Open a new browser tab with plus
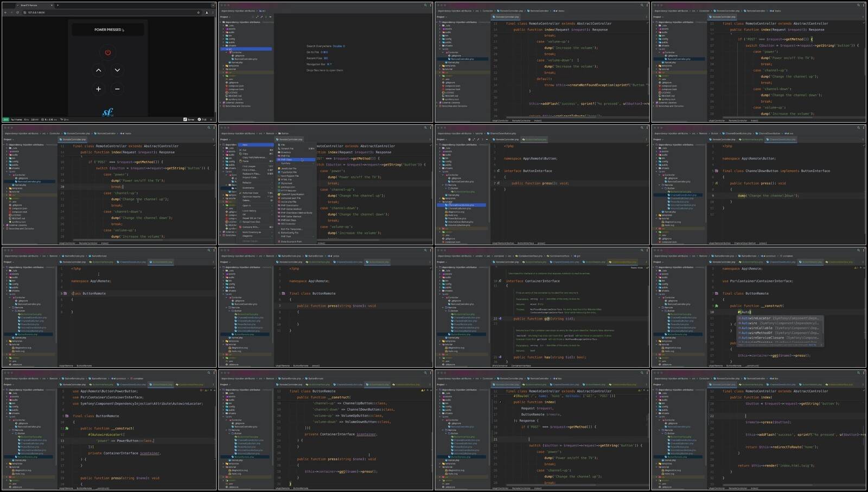Image resolution: width=868 pixels, height=492 pixels. pos(58,5)
